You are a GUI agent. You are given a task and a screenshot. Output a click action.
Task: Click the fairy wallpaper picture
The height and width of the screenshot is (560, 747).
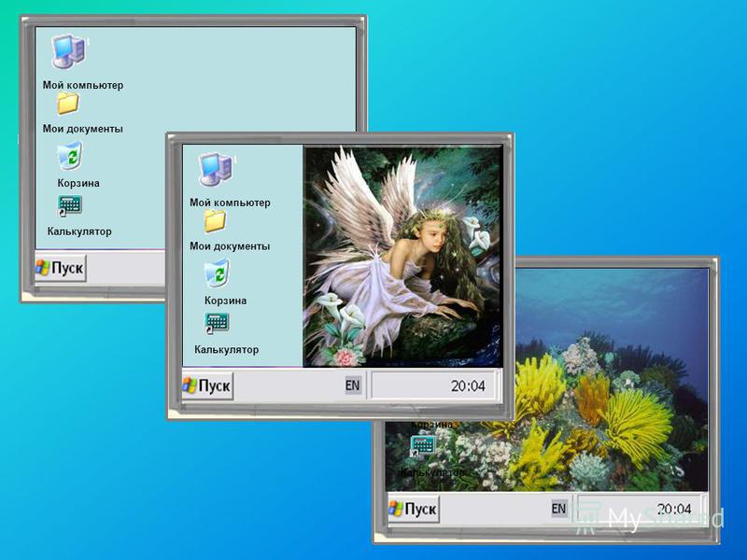402,256
